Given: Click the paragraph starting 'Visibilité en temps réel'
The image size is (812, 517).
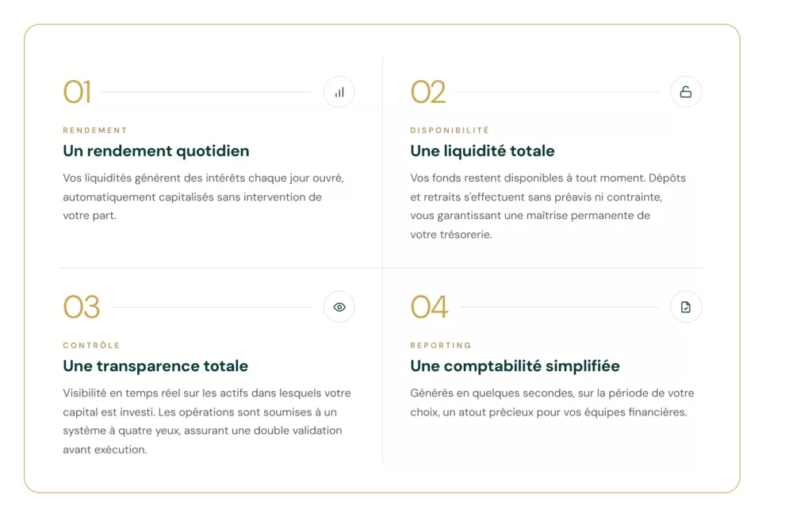Looking at the screenshot, I should (207, 421).
